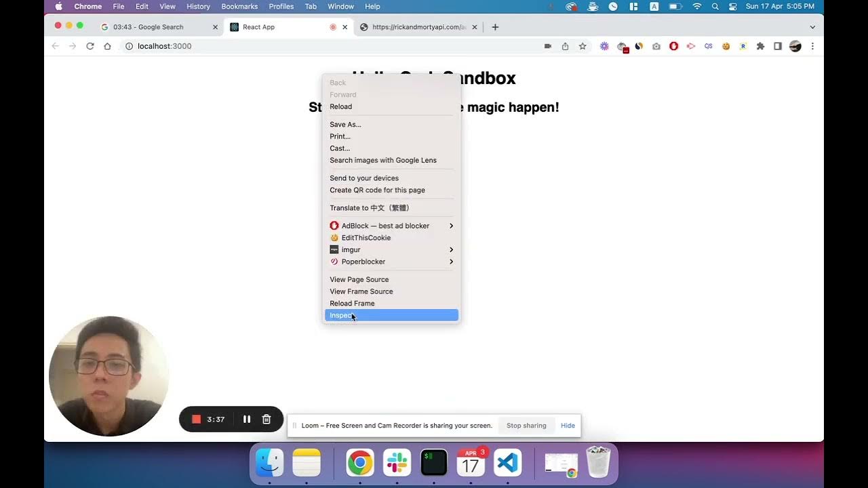This screenshot has width=868, height=488.
Task: Select Inspect in the context menu
Action: coord(391,315)
